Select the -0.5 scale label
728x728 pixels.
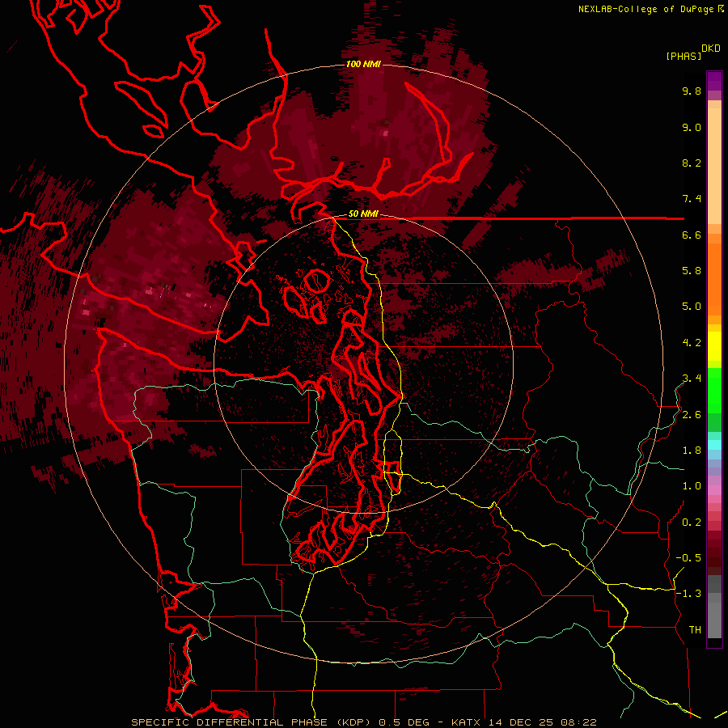(x=688, y=558)
